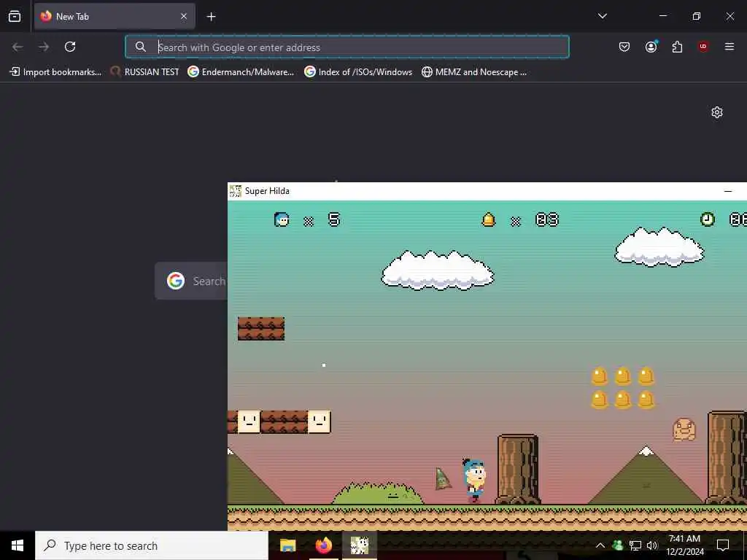This screenshot has width=747, height=560.
Task: Open the Firefox application menu
Action: point(729,47)
